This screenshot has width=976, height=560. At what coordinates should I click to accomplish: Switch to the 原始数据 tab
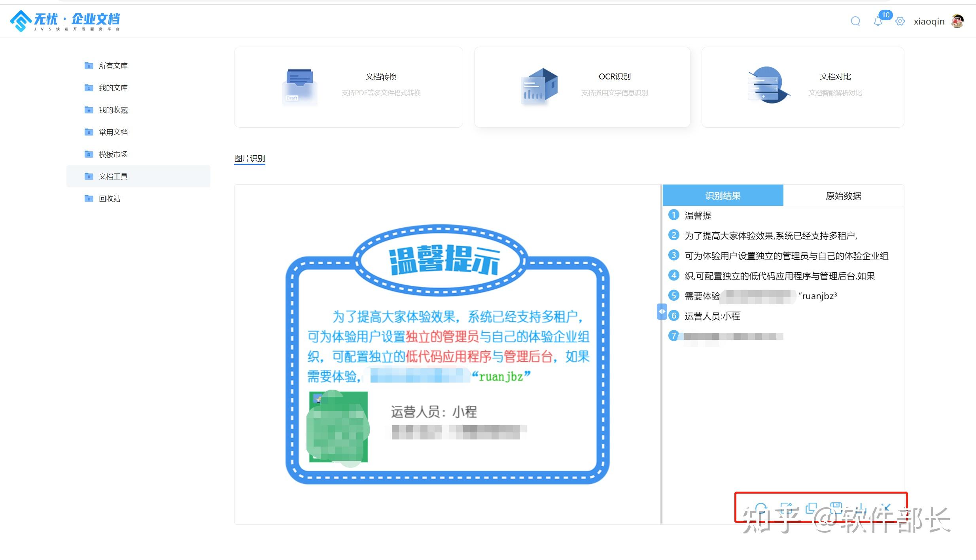[844, 196]
